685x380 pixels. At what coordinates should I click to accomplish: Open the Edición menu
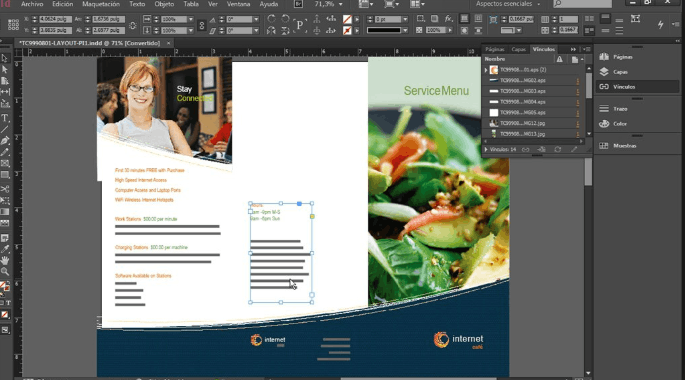pos(62,4)
